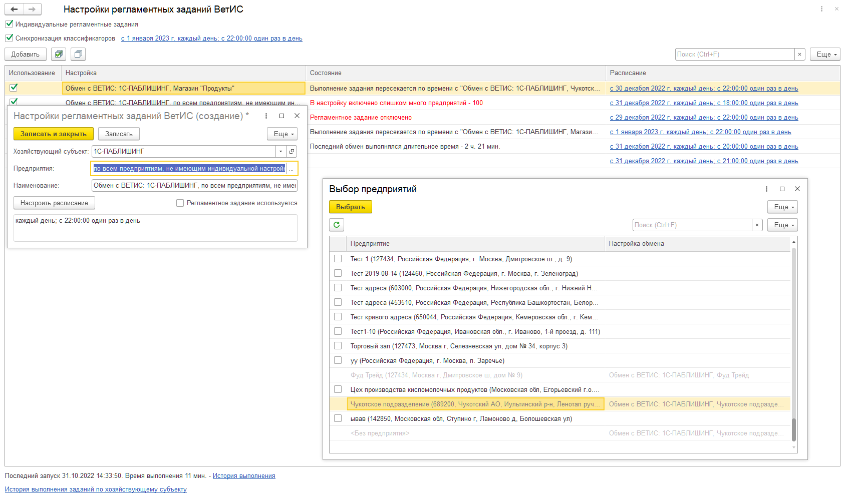Open the История выполнения link
The height and width of the screenshot is (504, 850).
(244, 476)
